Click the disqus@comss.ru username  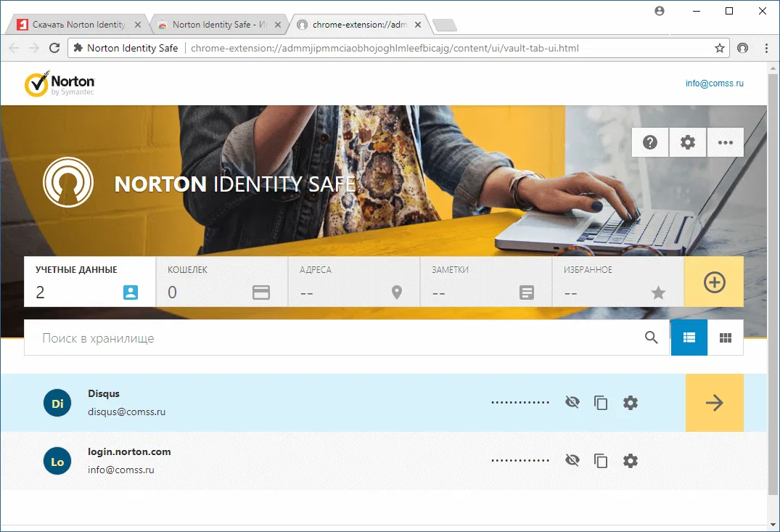[126, 412]
